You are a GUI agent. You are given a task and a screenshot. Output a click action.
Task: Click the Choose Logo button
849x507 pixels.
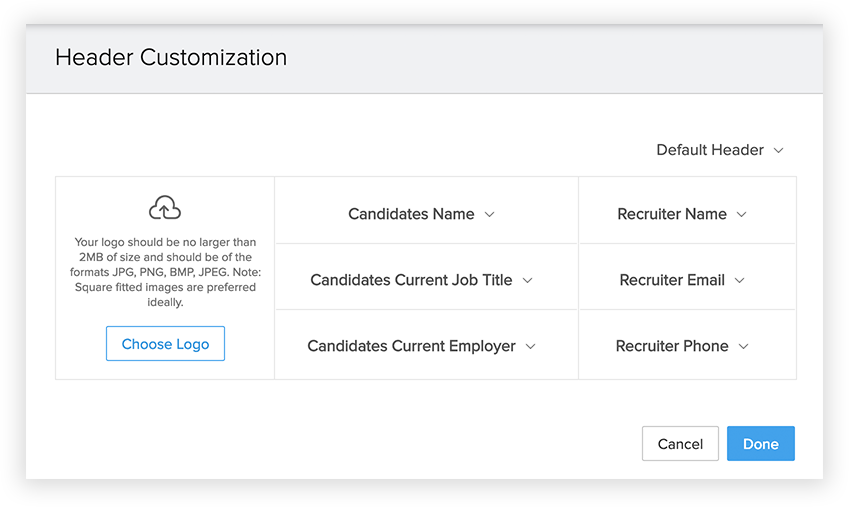(165, 344)
